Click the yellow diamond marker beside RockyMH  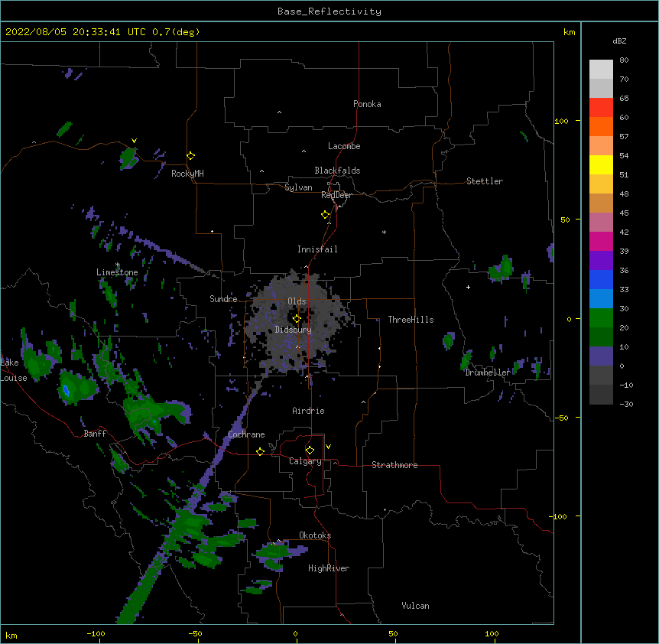190,156
